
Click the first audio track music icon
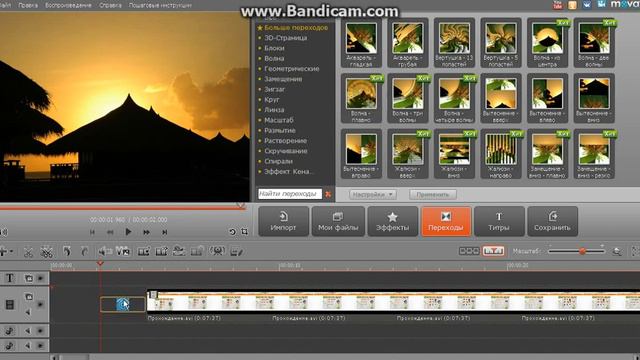[x=9, y=331]
